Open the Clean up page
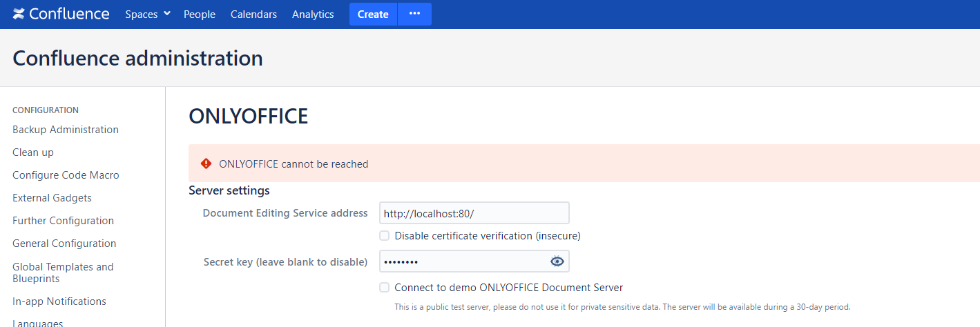This screenshot has height=327, width=980. click(33, 152)
